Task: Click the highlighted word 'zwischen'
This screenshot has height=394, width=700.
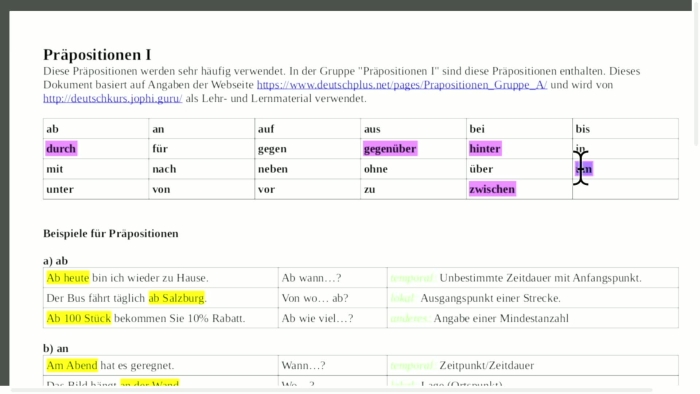Action: [492, 189]
